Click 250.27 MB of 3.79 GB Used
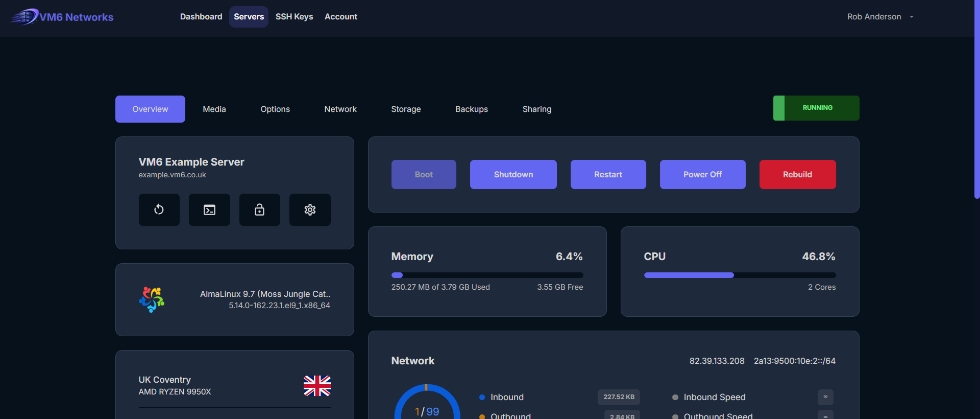 tap(440, 287)
